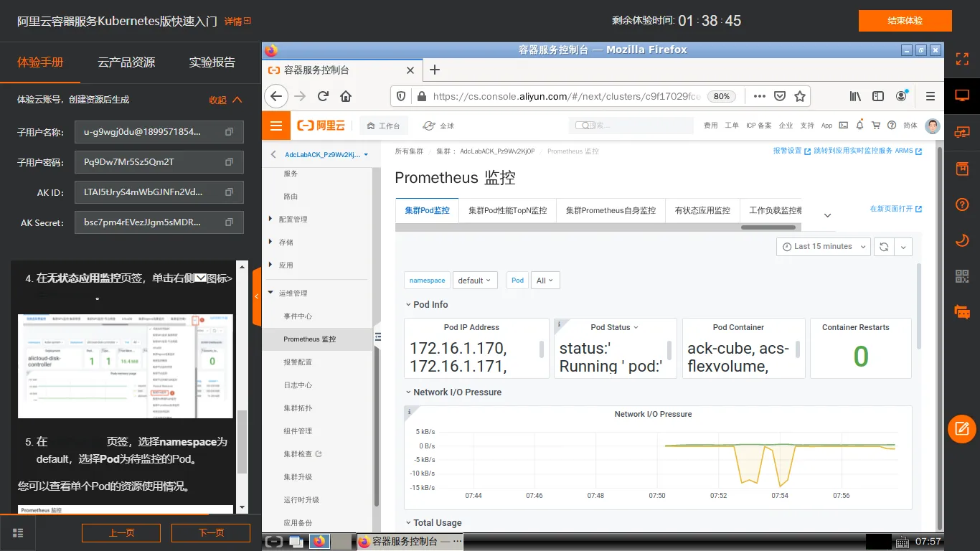
Task: Select the desktop monitor icon in lab sidebar
Action: tap(962, 95)
